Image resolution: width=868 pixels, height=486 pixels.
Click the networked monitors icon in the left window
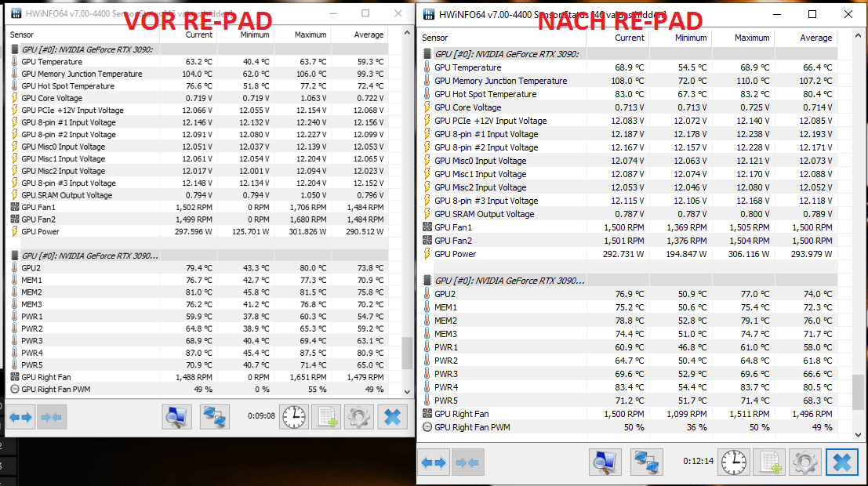coord(214,417)
